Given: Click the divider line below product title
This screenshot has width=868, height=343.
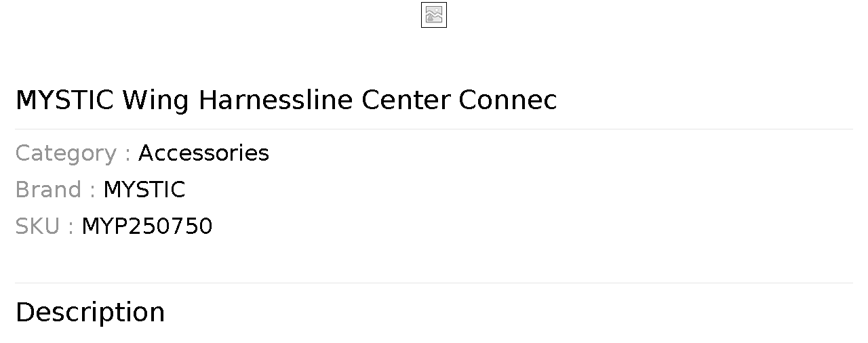Looking at the screenshot, I should [x=434, y=129].
